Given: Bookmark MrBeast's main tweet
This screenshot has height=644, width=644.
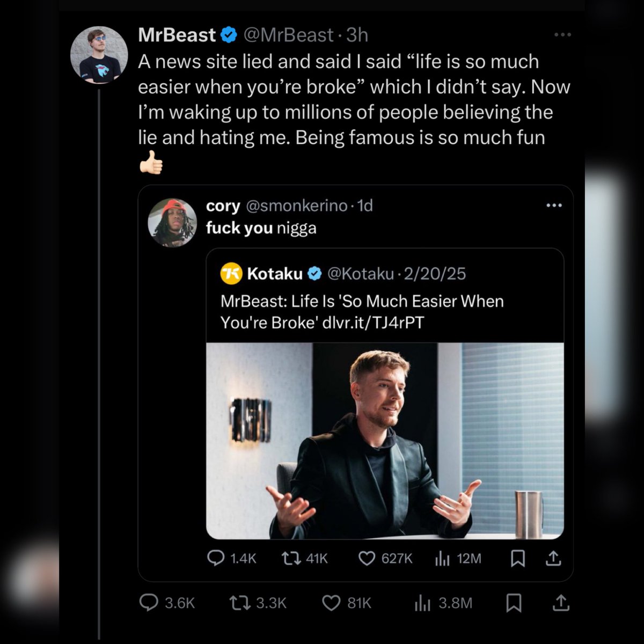Looking at the screenshot, I should pyautogui.click(x=514, y=603).
